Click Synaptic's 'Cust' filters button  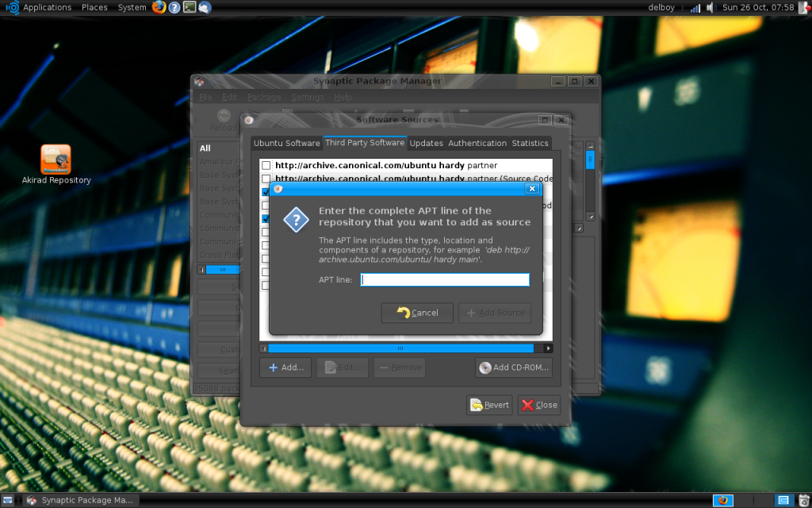tap(219, 349)
